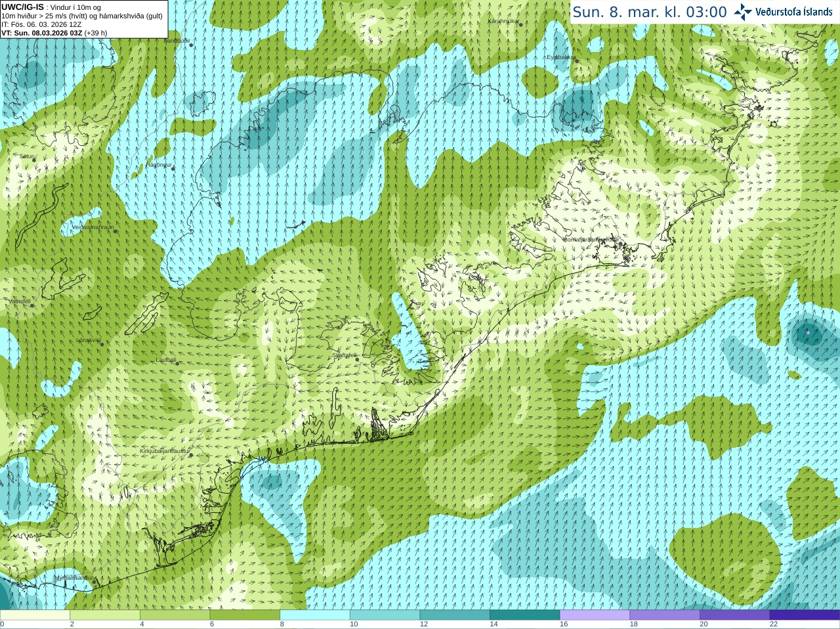The width and height of the screenshot is (840, 629).
Task: Click the Laufbali station label
Action: (x=165, y=360)
